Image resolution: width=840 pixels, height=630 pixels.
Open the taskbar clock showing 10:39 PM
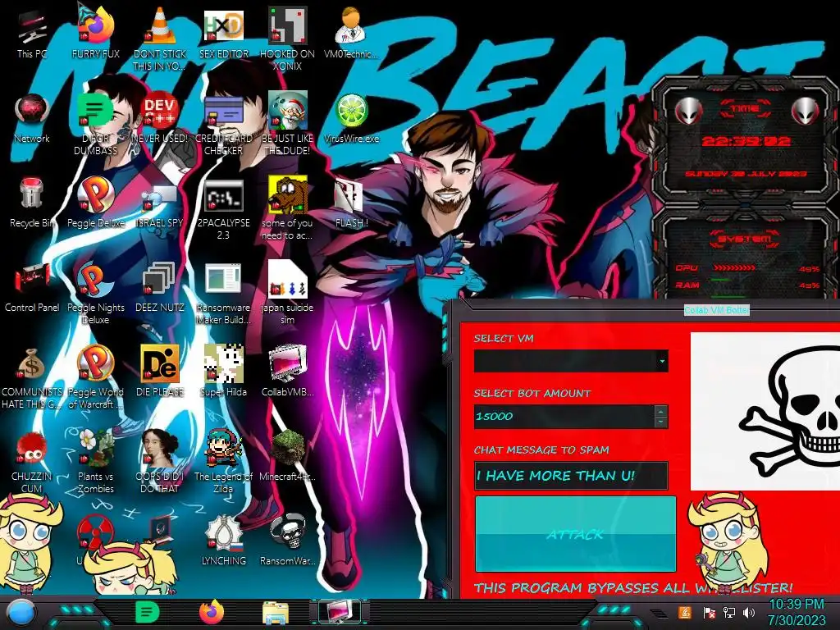(797, 612)
